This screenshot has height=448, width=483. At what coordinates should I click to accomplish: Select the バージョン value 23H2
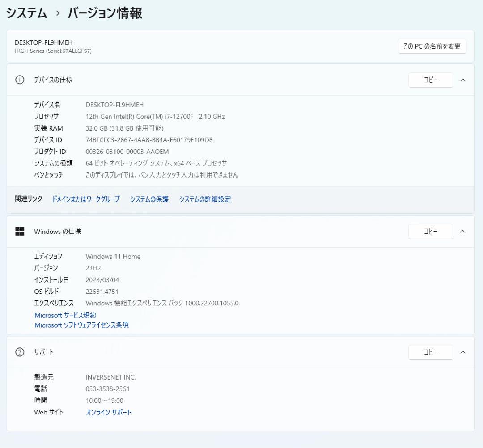click(93, 268)
